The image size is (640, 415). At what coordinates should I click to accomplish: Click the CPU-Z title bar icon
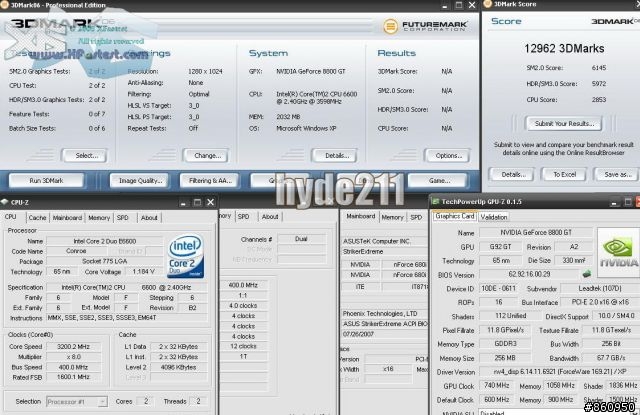pyautogui.click(x=4, y=202)
